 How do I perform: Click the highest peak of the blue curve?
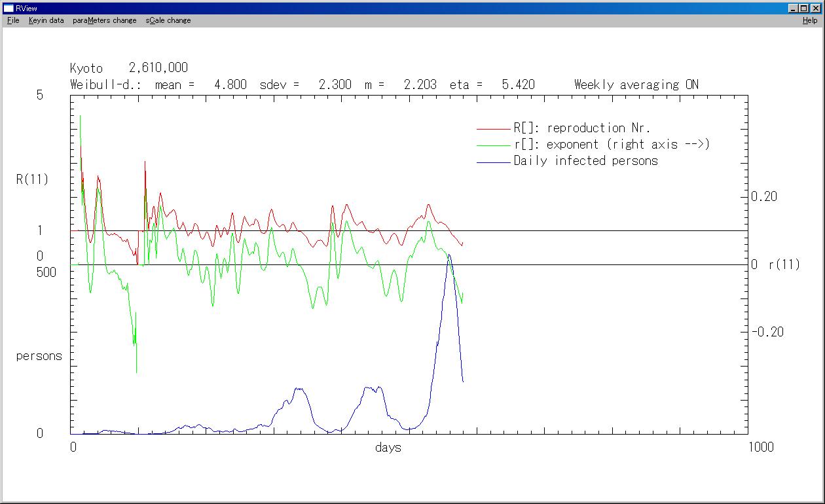coord(449,255)
